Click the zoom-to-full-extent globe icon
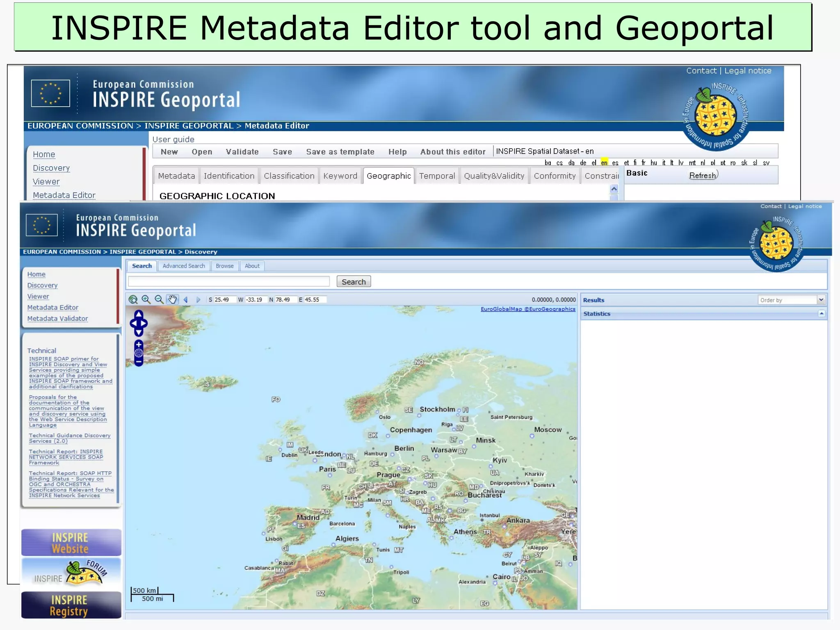 (x=133, y=299)
